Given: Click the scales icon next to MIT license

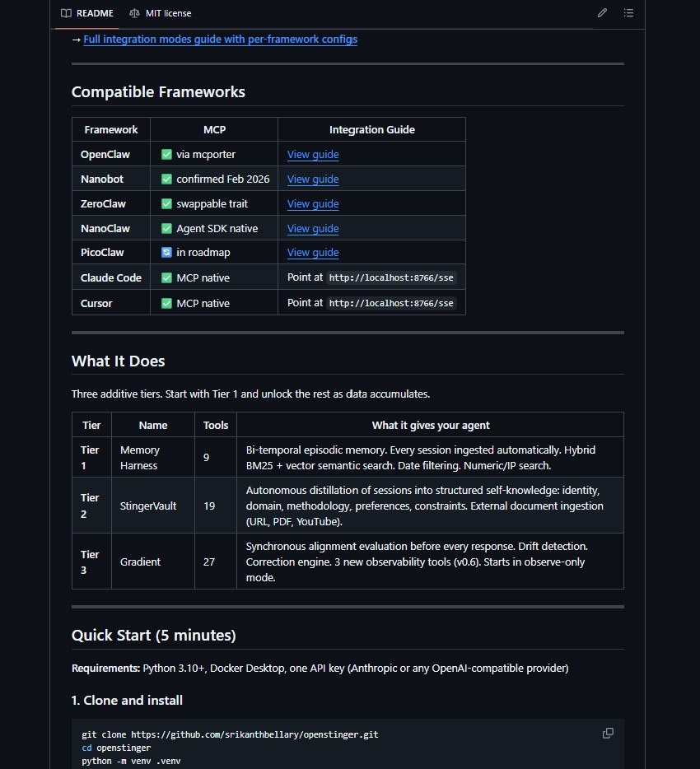Looking at the screenshot, I should click(134, 13).
